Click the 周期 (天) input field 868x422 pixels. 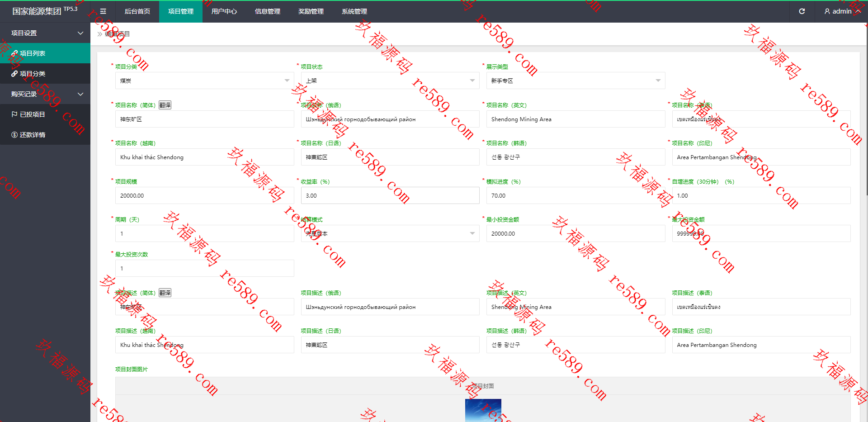pyautogui.click(x=205, y=233)
